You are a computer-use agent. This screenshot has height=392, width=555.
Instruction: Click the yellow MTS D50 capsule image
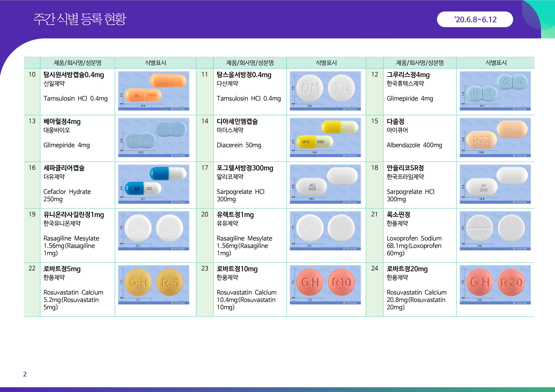click(x=325, y=137)
